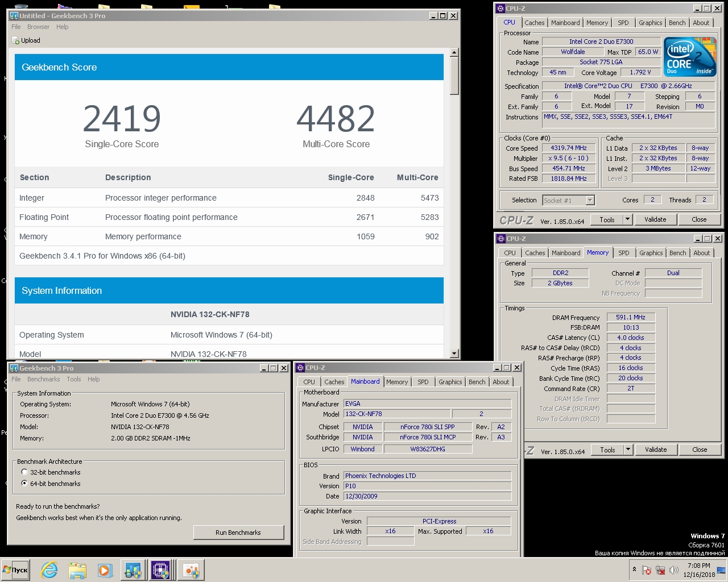The image size is (728, 582).
Task: Open Browser menu in Geekbench results window
Action: click(38, 27)
